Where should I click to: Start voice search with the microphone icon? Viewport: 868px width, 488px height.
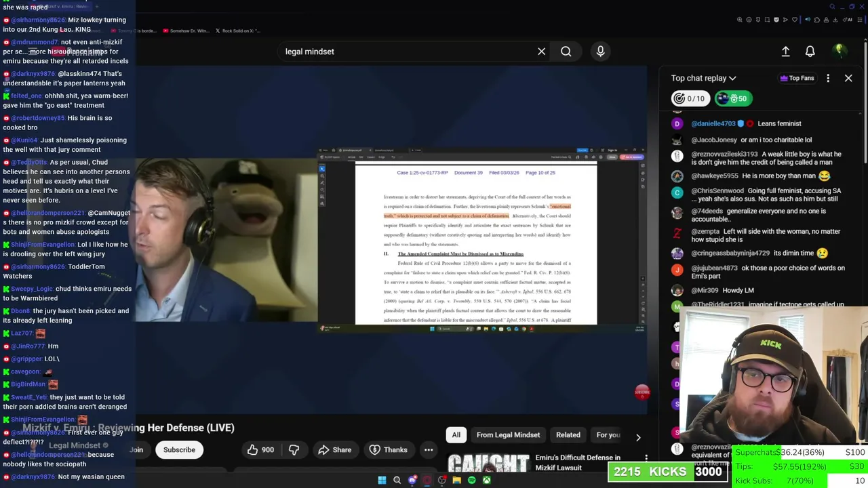(600, 52)
